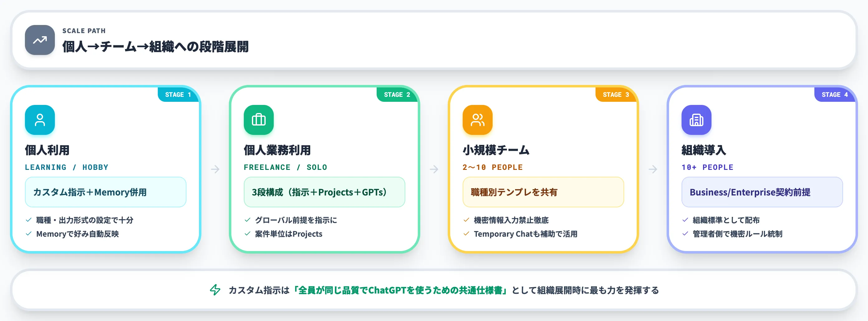Click the checkmark beside 案件単位はProjects

(247, 234)
